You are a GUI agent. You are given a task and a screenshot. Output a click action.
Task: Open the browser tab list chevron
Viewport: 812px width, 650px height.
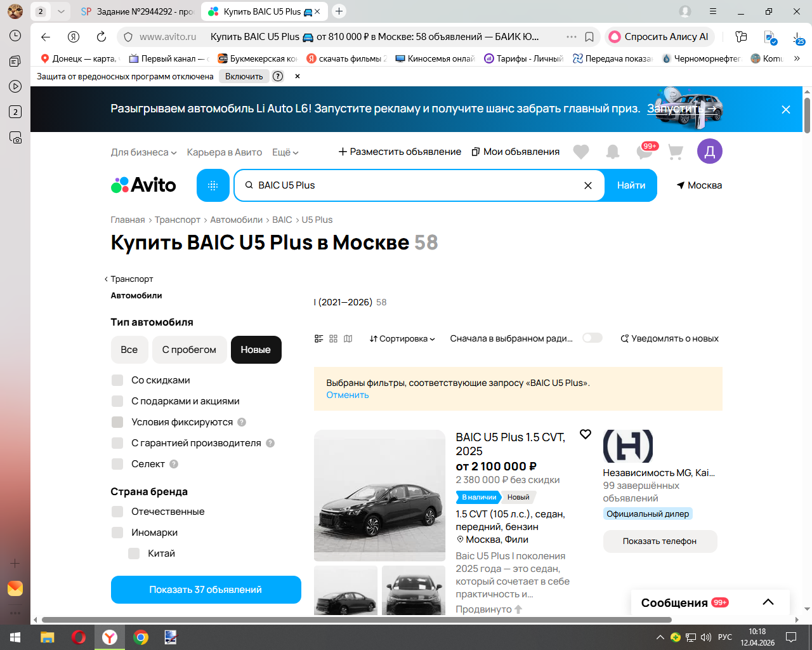click(x=61, y=11)
